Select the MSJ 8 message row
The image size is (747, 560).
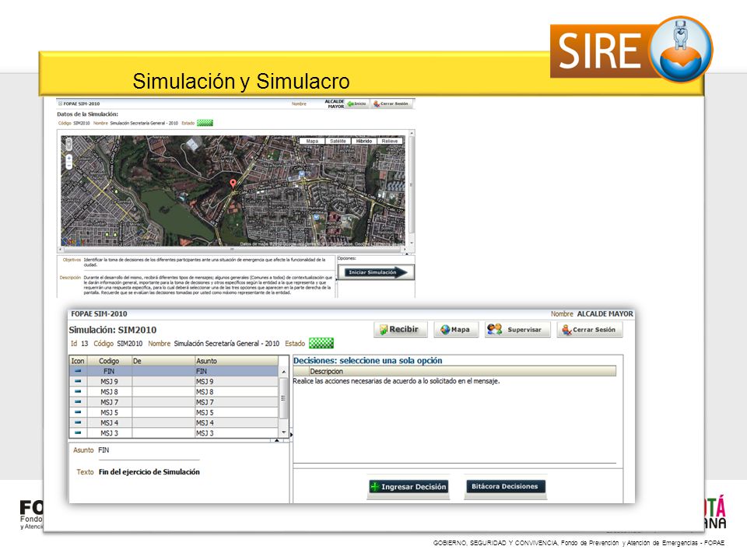tap(174, 392)
